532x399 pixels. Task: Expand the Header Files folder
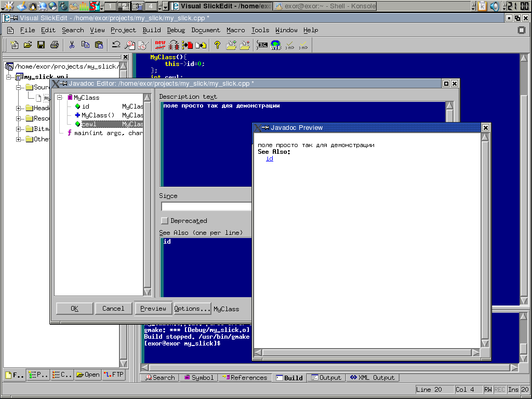click(x=19, y=108)
